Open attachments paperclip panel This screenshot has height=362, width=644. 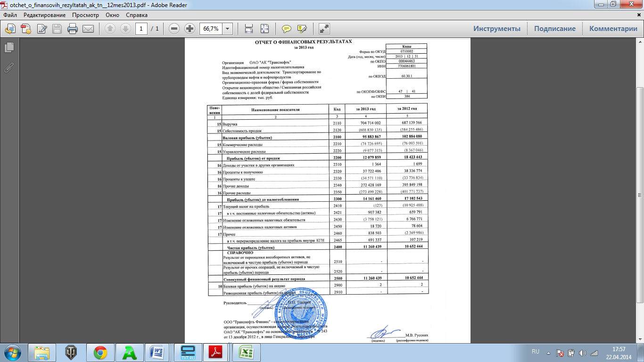tap(9, 67)
